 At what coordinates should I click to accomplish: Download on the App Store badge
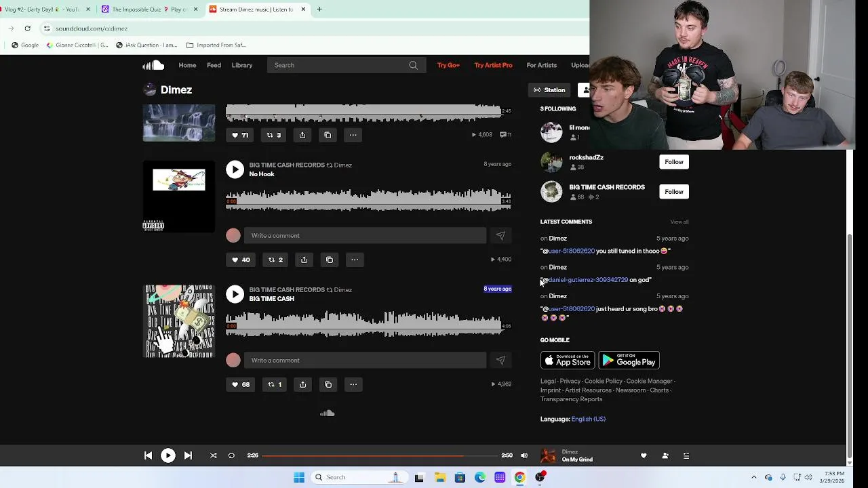coord(568,361)
